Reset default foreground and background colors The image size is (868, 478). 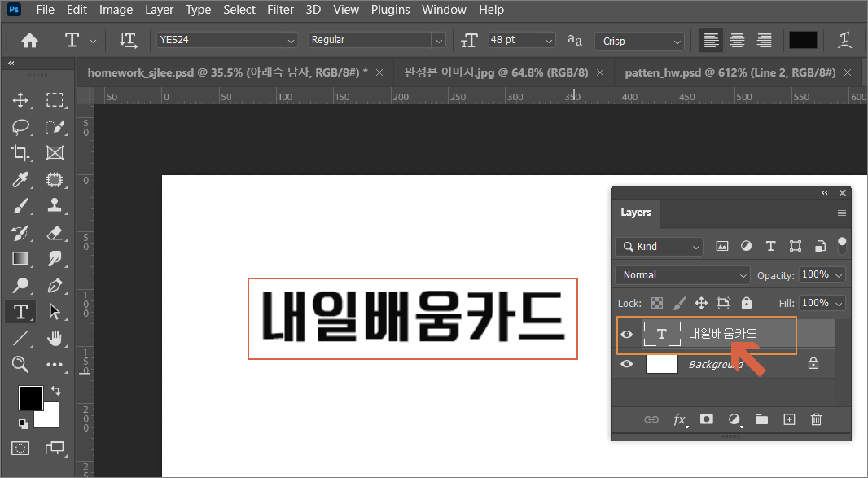point(24,424)
